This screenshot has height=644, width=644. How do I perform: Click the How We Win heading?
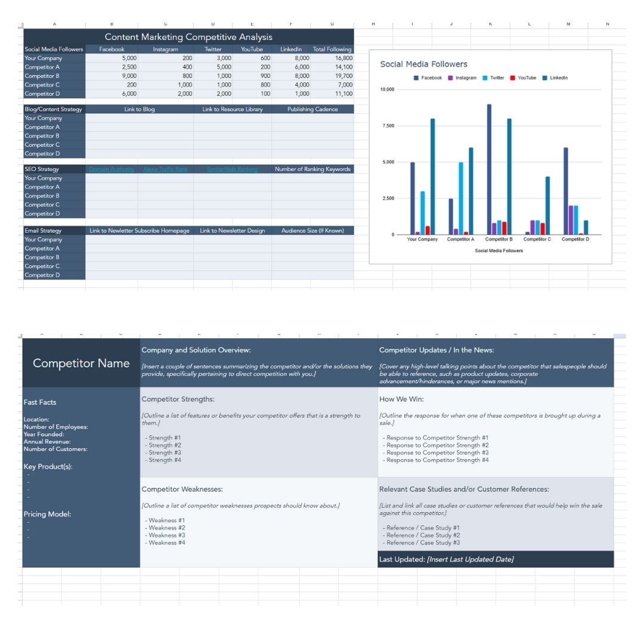tap(401, 399)
